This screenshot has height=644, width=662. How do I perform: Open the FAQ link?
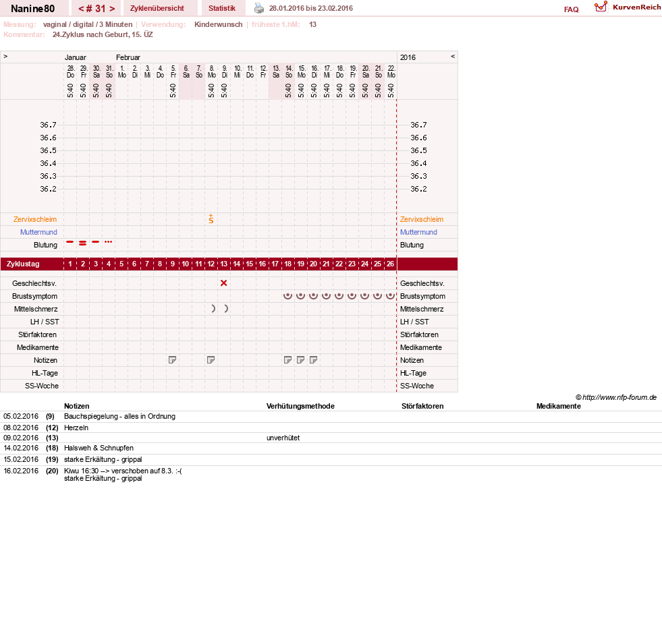tap(571, 9)
